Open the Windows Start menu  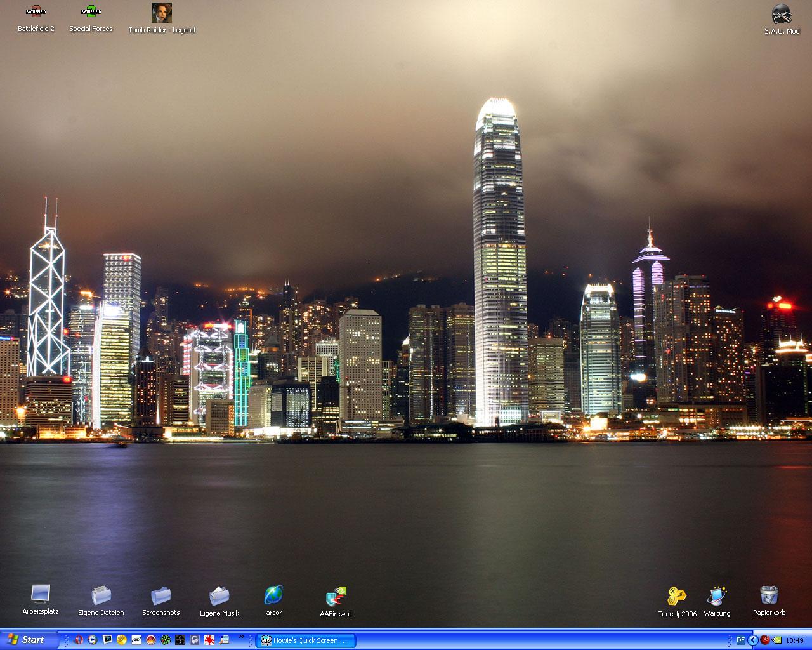pyautogui.click(x=29, y=640)
